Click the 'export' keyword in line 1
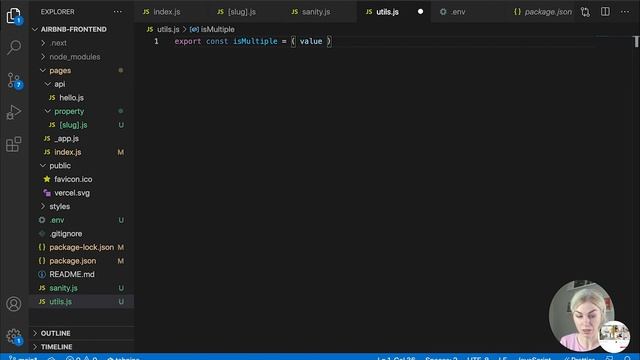The height and width of the screenshot is (360, 640). coord(188,41)
